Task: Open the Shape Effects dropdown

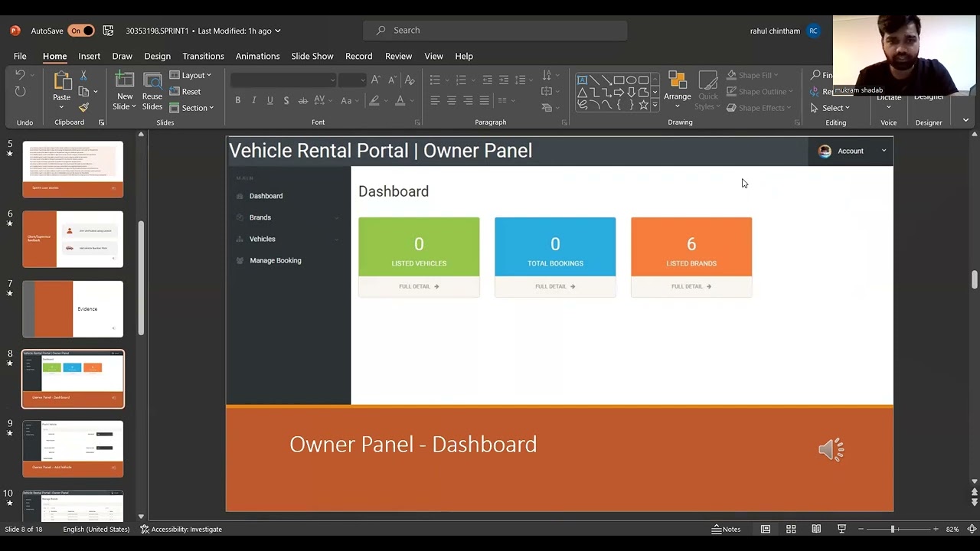Action: click(x=757, y=108)
